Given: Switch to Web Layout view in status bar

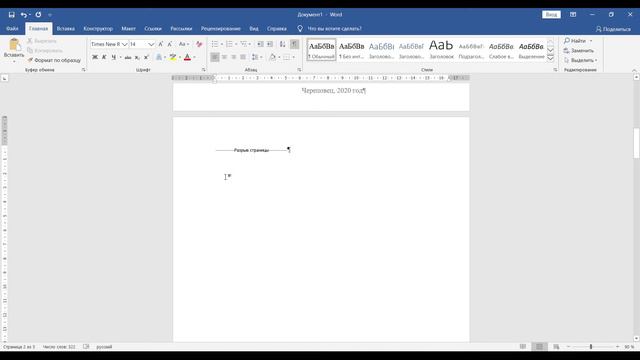Looking at the screenshot, I should (556, 347).
